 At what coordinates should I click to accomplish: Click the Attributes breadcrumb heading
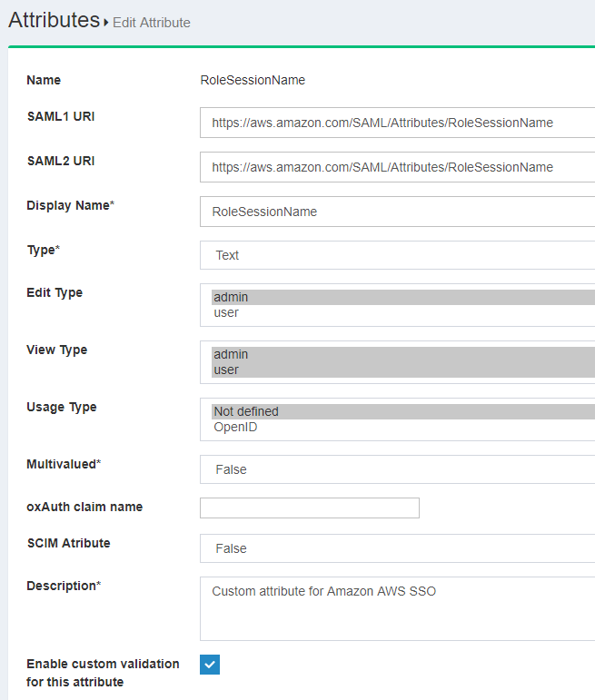tap(54, 20)
